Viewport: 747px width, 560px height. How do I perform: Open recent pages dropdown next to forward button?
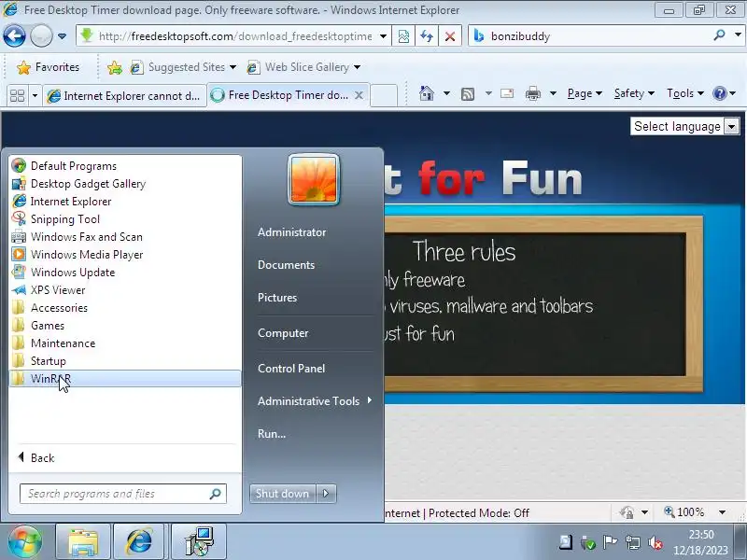tap(62, 35)
